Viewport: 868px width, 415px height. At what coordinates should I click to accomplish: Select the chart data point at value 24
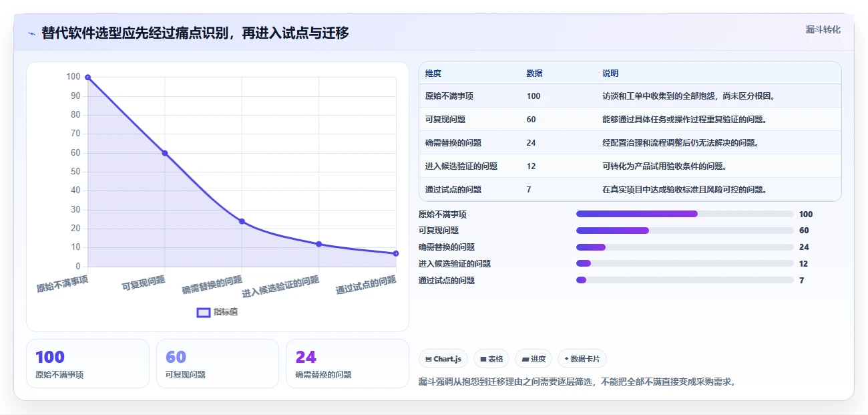click(242, 221)
